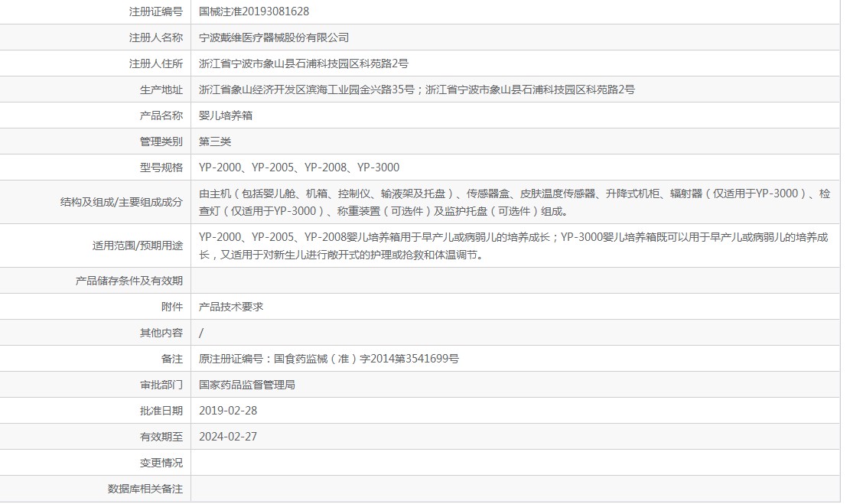Click the 管理类别 label
Viewport: 850px width, 504px height.
(161, 141)
